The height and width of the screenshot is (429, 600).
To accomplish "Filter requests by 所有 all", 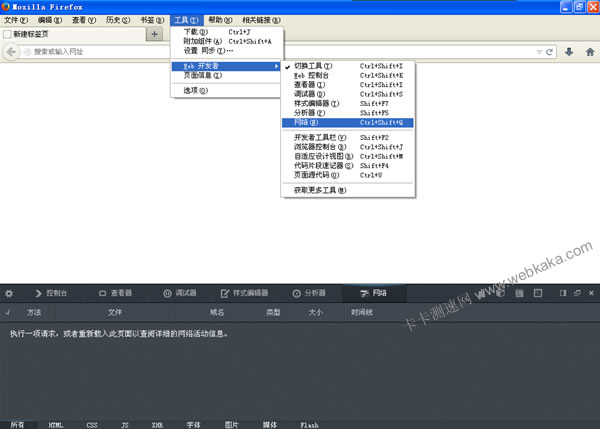I will 17,425.
